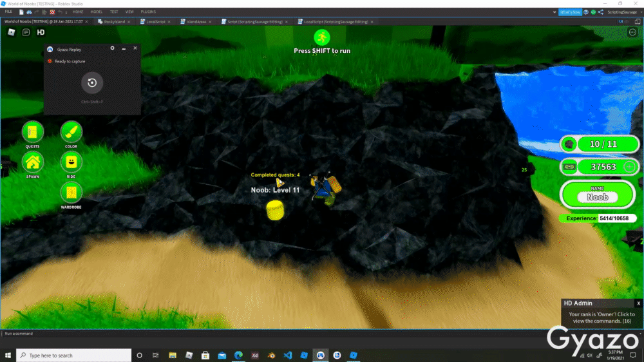Click the share icon in Studio header
Screen dimensions: 644x362
[601, 12]
